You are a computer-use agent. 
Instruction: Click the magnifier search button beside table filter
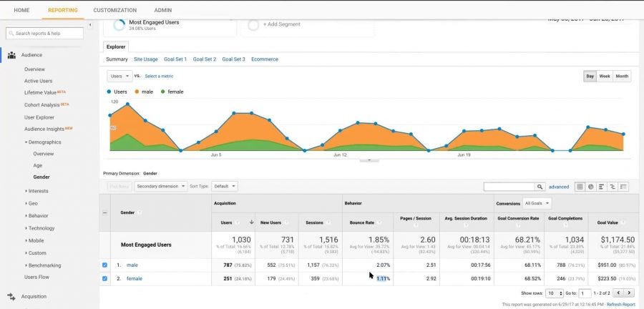(x=540, y=187)
